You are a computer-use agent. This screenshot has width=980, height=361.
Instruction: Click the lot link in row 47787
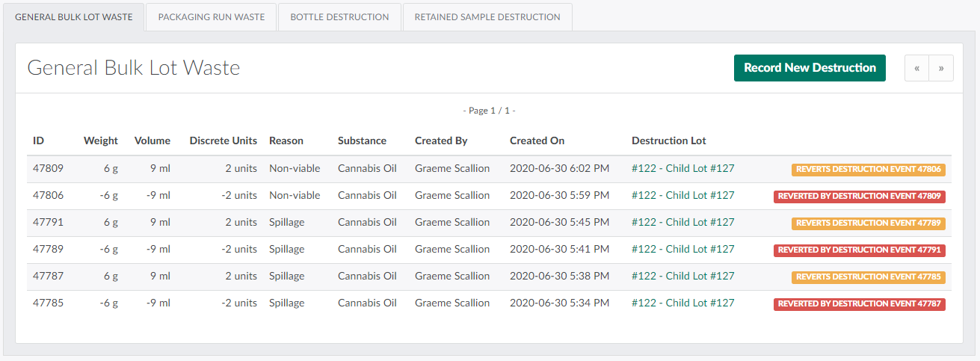(x=682, y=277)
